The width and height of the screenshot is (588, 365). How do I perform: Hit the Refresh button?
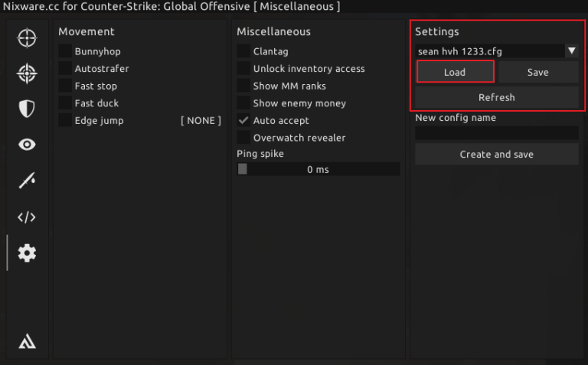click(x=496, y=97)
